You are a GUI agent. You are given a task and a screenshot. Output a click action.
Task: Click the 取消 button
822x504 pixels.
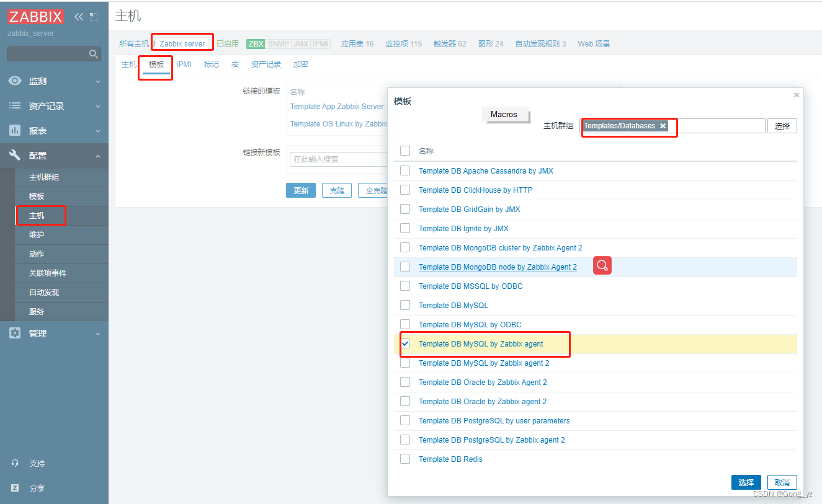pos(782,482)
